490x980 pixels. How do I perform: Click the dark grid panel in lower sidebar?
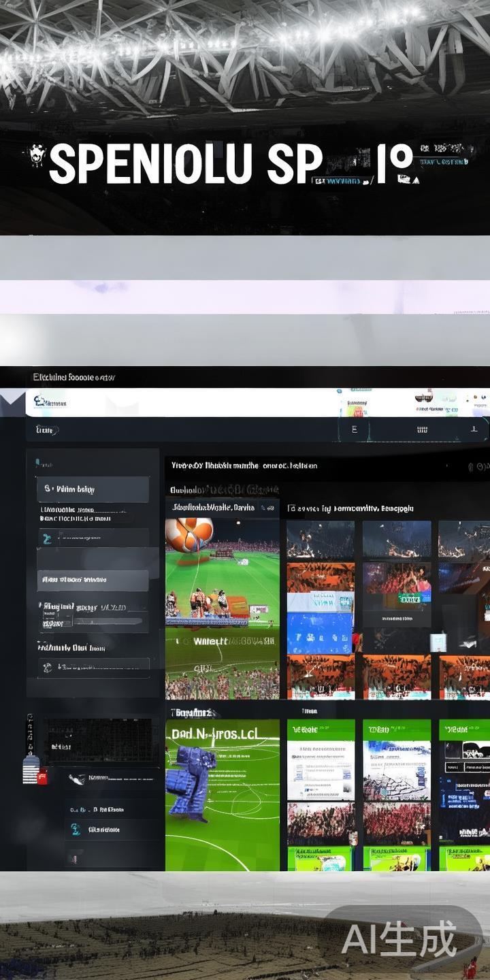tap(99, 740)
